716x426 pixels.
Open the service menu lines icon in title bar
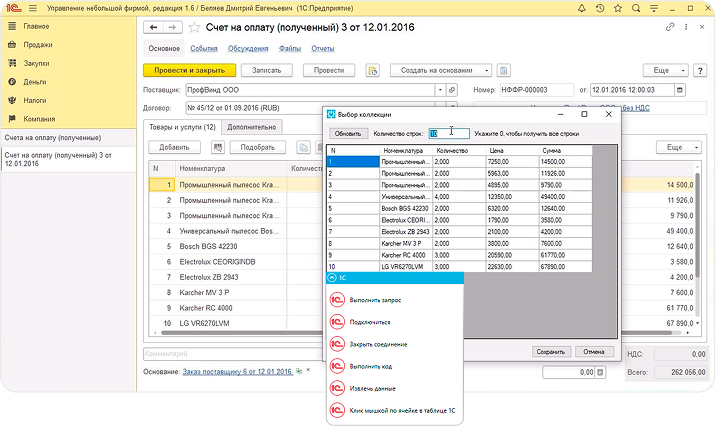click(x=654, y=8)
